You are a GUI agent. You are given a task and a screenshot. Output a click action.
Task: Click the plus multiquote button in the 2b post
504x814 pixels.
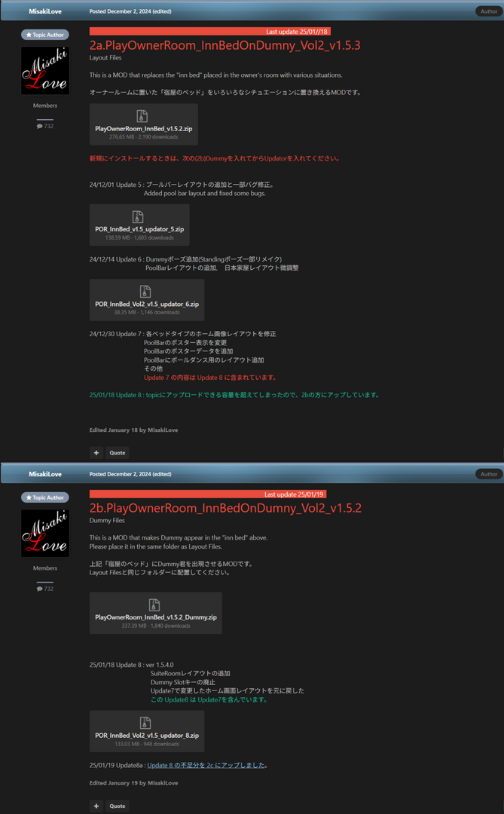pyautogui.click(x=96, y=806)
